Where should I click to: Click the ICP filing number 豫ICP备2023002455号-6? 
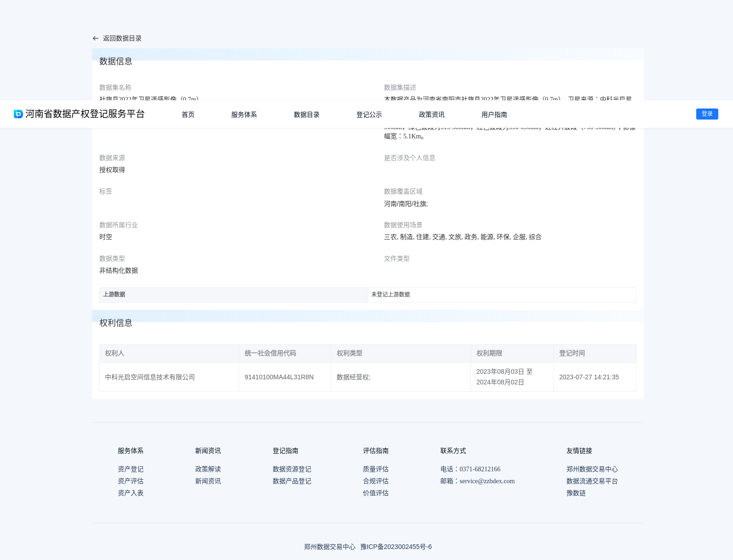point(396,547)
